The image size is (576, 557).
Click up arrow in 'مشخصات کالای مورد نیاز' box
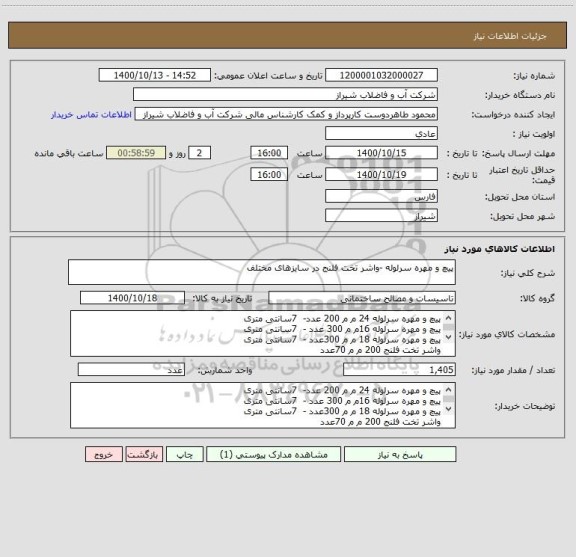pyautogui.click(x=449, y=318)
